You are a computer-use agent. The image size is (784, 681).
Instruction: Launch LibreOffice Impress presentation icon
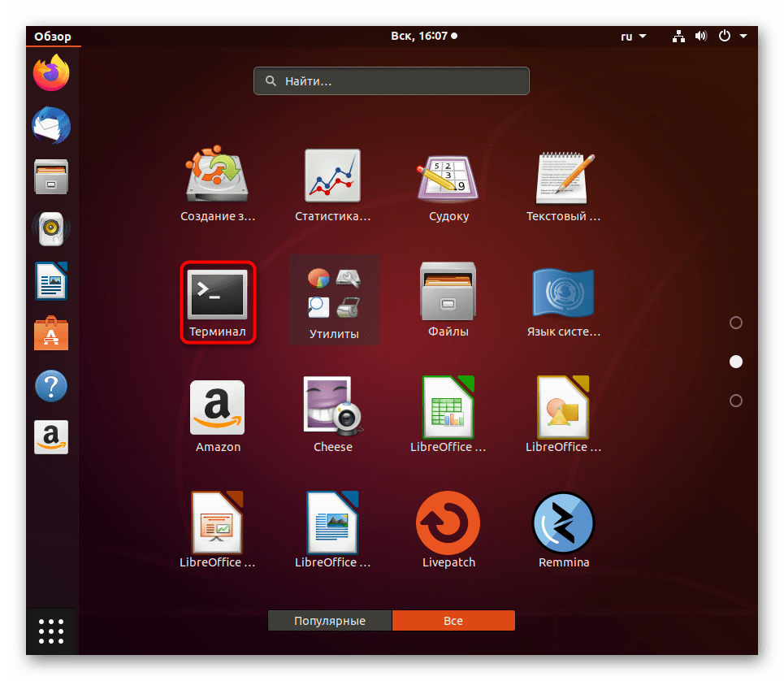218,530
